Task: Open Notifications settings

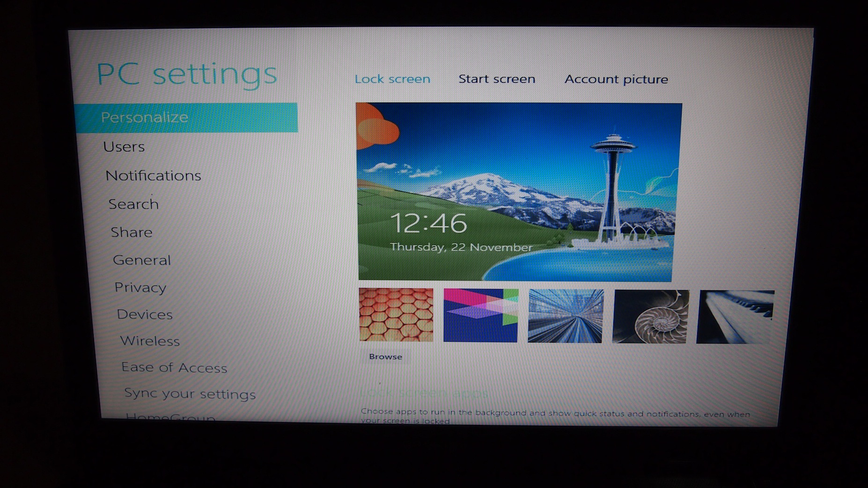Action: [153, 175]
